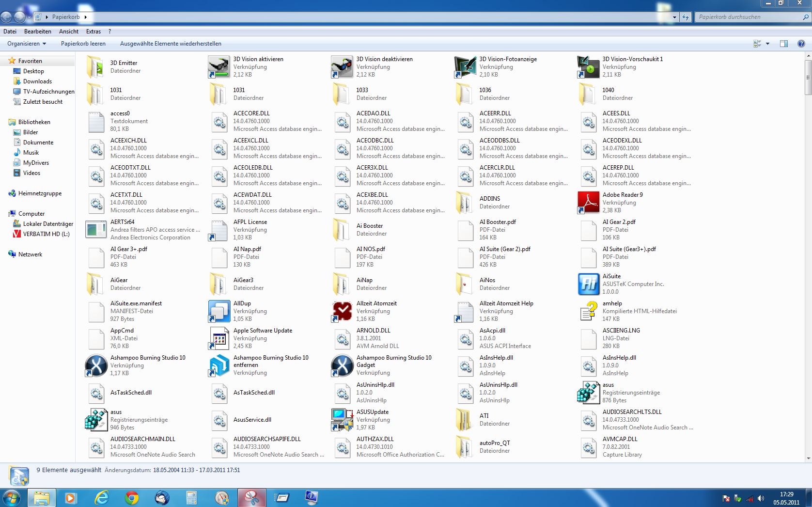Select the ACECORE.DLL file icon
Viewport: 812px width, 507px height.
tap(219, 121)
